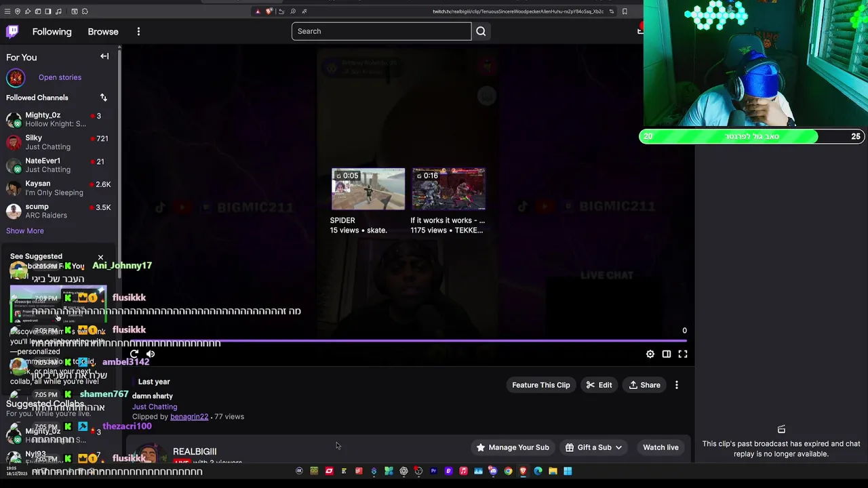Replay the clip with the reload button
The height and width of the screenshot is (488, 868).
(x=134, y=354)
